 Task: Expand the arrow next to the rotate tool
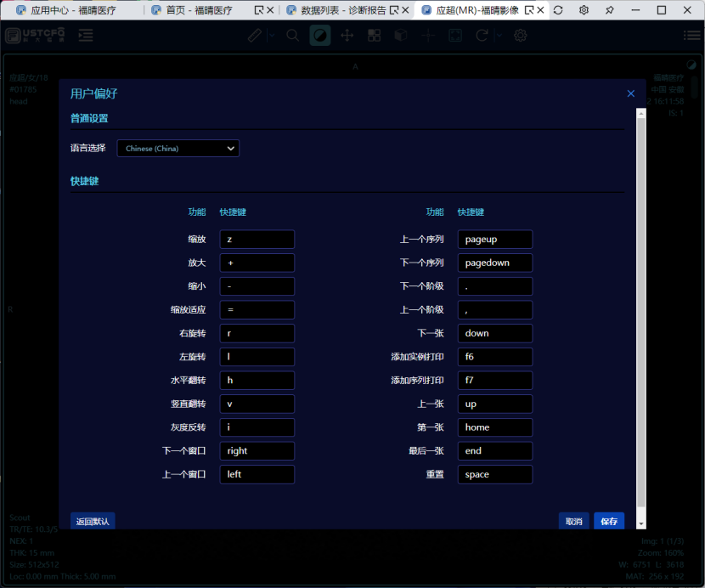point(499,36)
